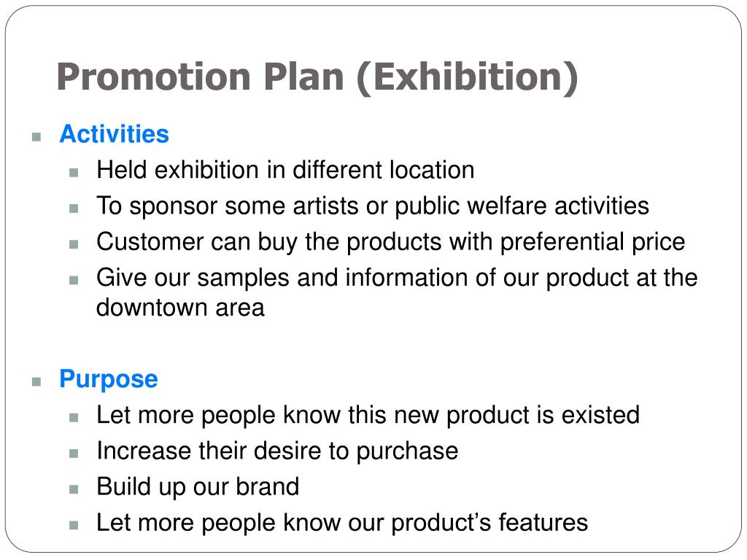Click the slide title Promotion Plan (Exhibition)
The width and height of the screenshot is (747, 560).
(x=317, y=77)
